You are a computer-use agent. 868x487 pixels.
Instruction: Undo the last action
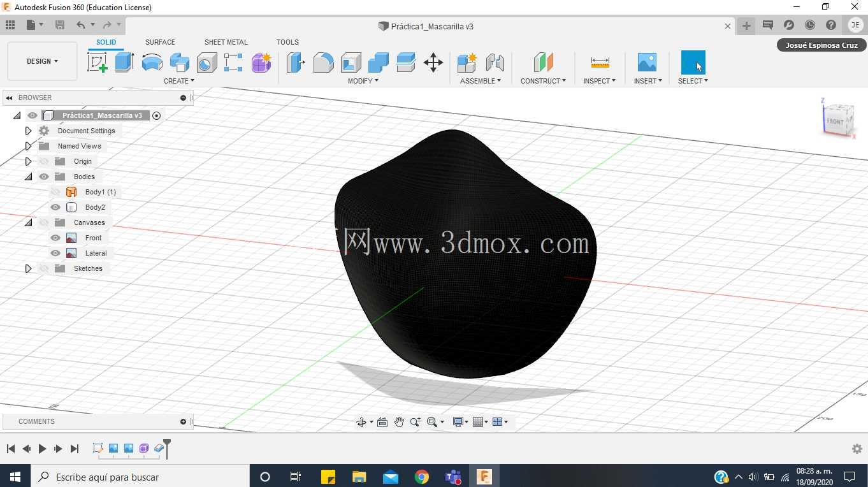pos(81,25)
